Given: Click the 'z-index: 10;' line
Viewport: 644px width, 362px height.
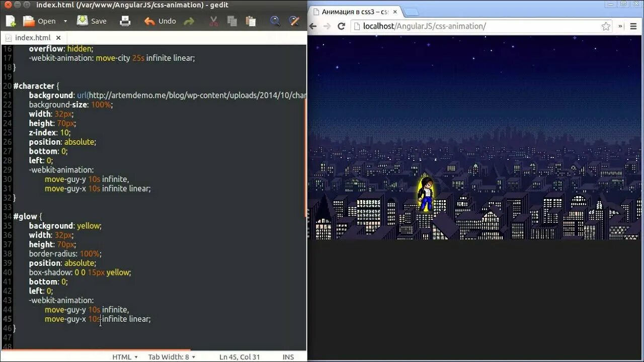Looking at the screenshot, I should click(50, 133).
